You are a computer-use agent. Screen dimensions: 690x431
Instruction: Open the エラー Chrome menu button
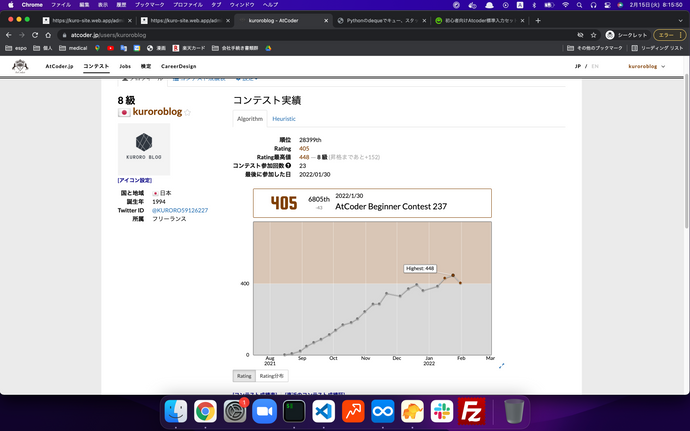[669, 35]
